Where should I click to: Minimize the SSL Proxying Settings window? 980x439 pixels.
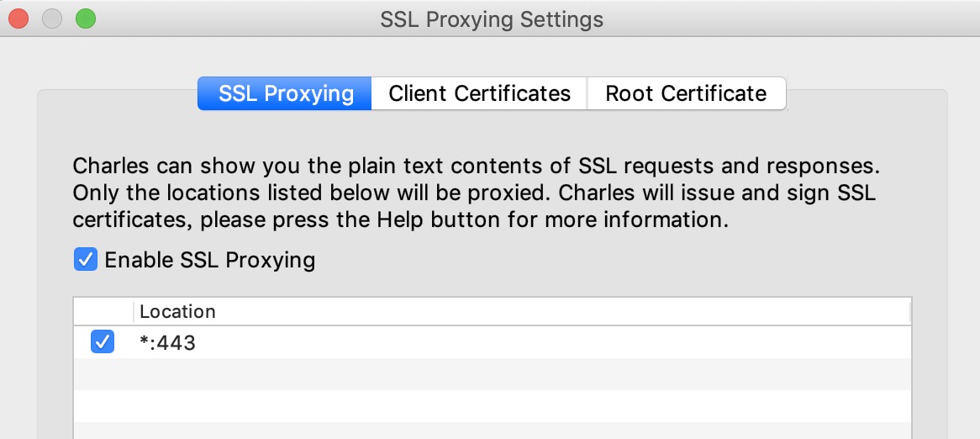52,19
